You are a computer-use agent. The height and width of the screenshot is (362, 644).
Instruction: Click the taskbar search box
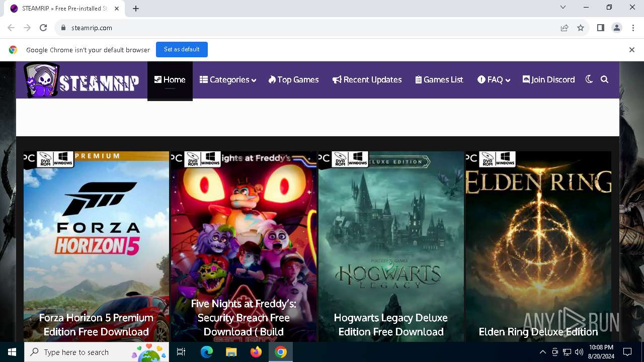[x=97, y=352]
